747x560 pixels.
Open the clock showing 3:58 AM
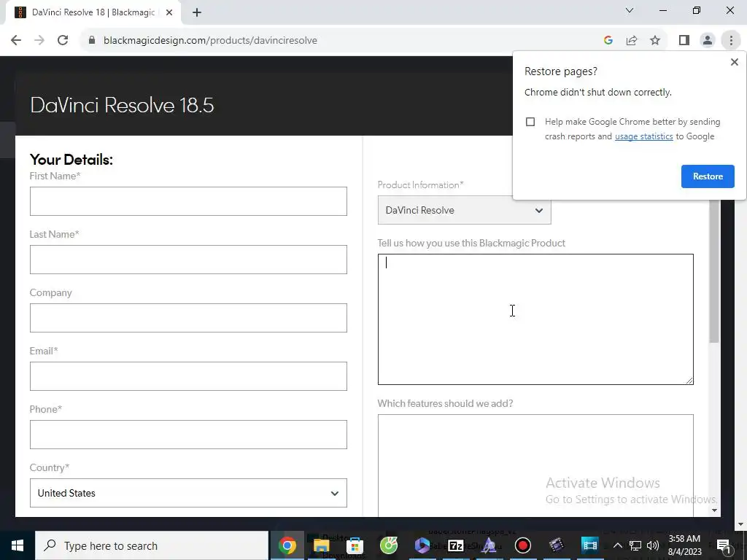(684, 545)
